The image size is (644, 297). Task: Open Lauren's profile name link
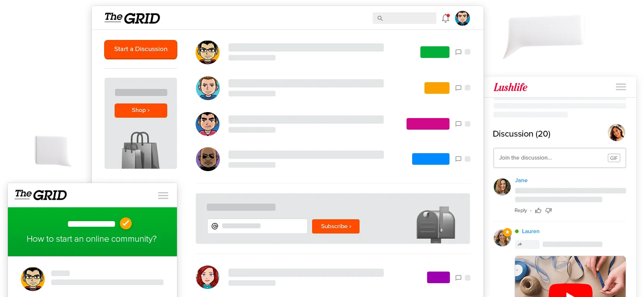click(x=531, y=231)
